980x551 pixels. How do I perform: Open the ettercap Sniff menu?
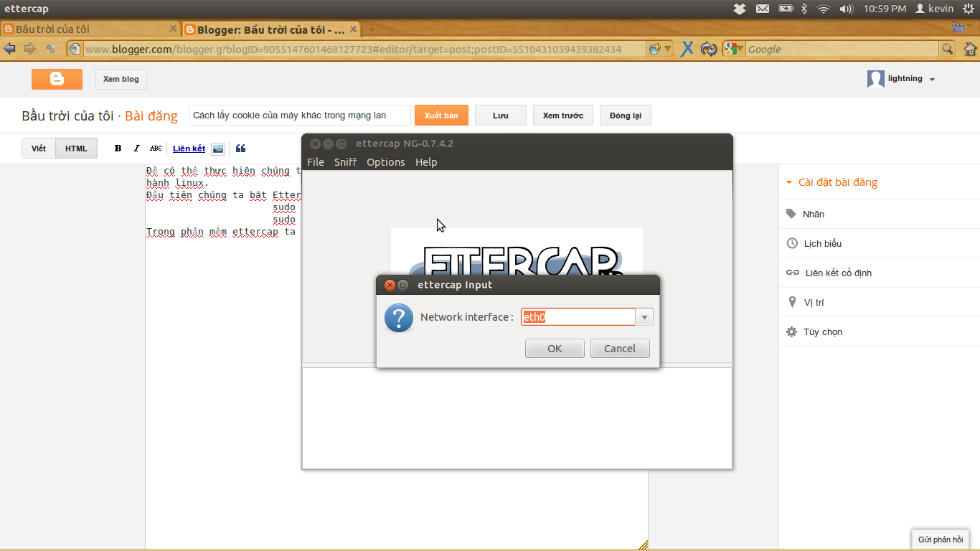(345, 162)
